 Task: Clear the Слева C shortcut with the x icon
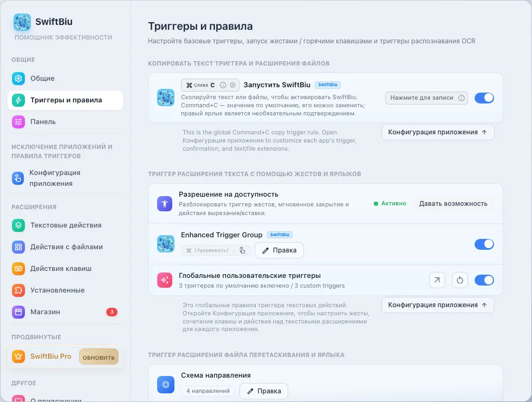233,85
